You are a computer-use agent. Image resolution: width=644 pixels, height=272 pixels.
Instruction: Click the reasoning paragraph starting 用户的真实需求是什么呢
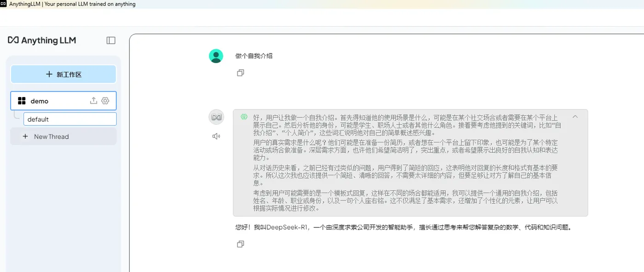click(x=405, y=150)
